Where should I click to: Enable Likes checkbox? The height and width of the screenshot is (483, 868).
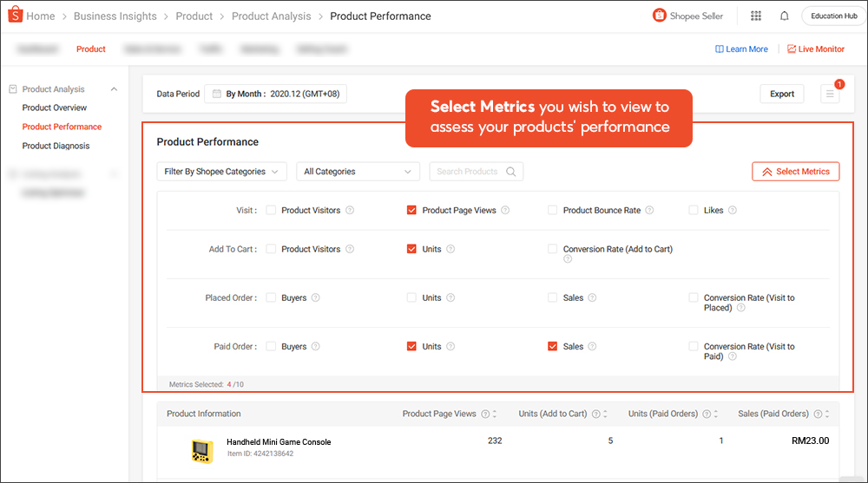(693, 210)
